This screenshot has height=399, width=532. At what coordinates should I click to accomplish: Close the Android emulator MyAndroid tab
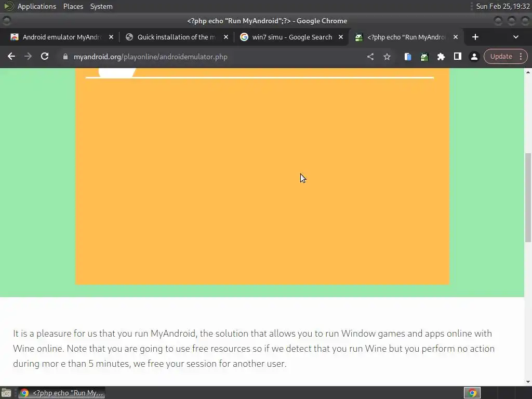111,37
